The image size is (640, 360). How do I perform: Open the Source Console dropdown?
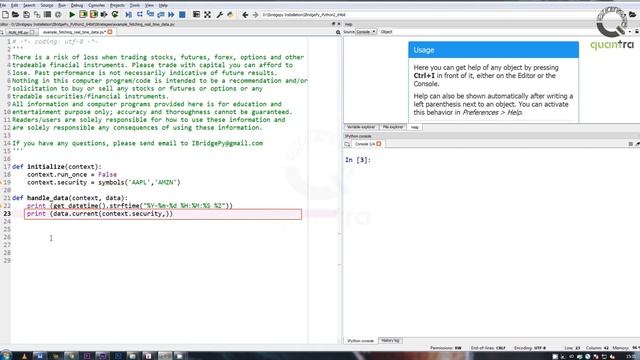point(366,31)
